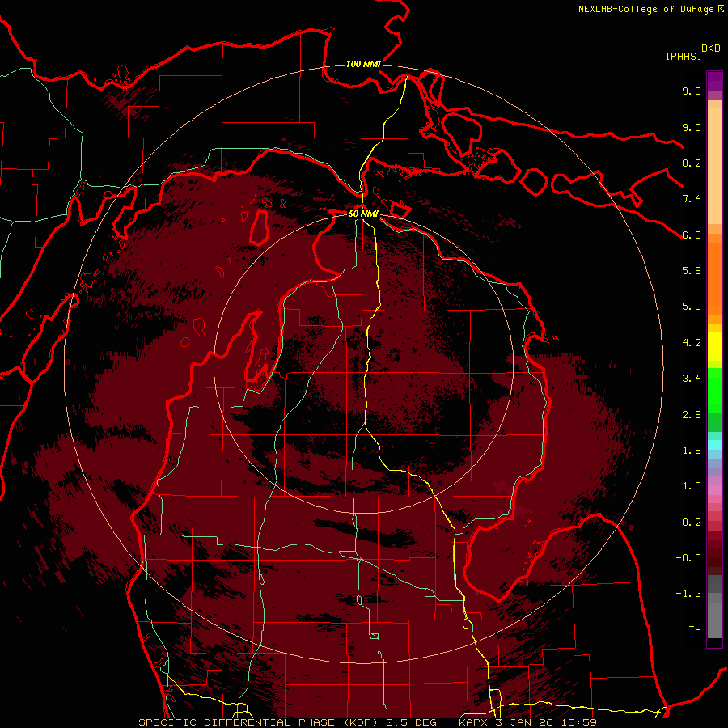This screenshot has height=728, width=728.
Task: Click the 3 JAN 26 date text
Action: 526,722
